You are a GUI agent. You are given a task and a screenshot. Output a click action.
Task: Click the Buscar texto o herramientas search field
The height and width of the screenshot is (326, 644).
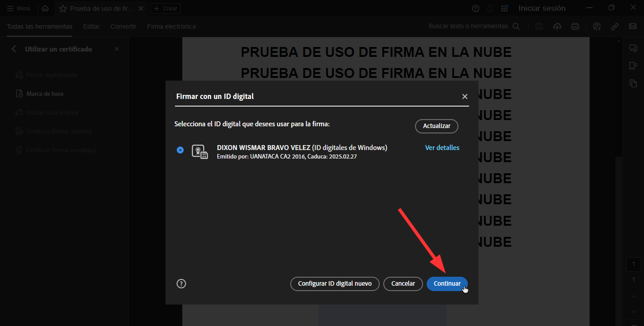click(x=468, y=26)
